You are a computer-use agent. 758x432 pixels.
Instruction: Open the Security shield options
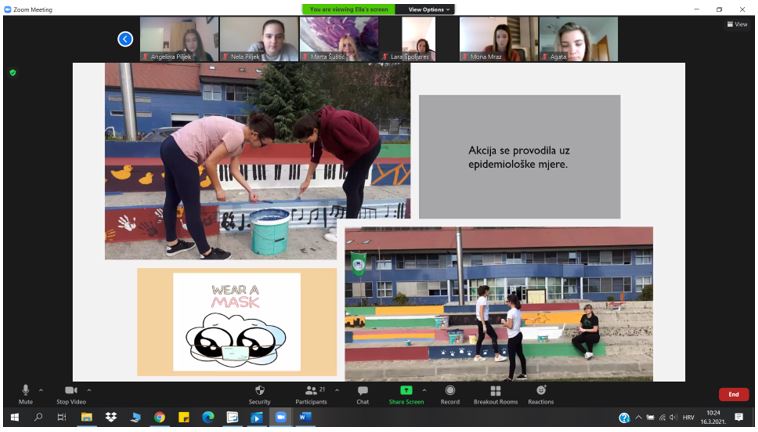259,391
